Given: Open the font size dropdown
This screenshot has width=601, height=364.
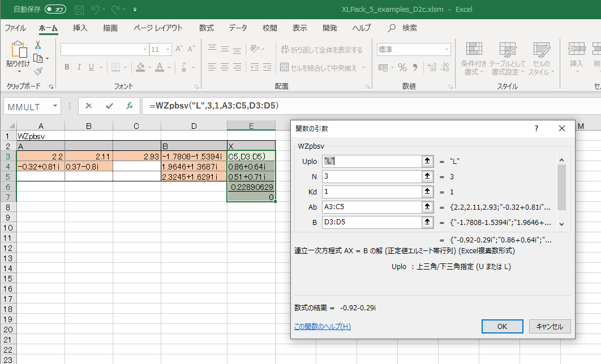Looking at the screenshot, I should point(168,50).
